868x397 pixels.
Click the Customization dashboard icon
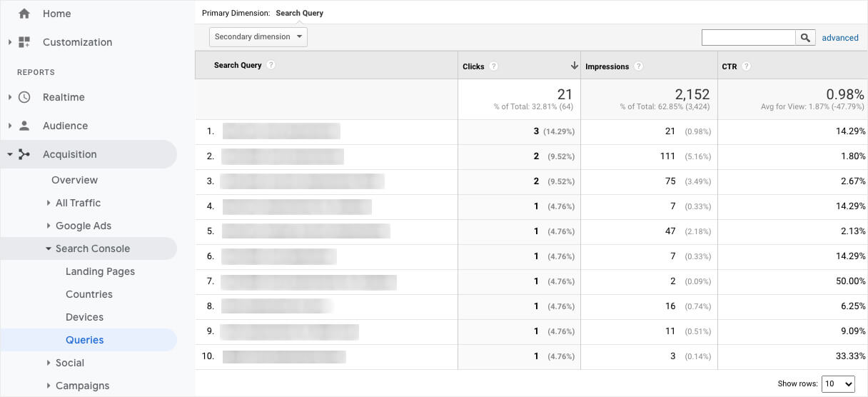point(24,42)
